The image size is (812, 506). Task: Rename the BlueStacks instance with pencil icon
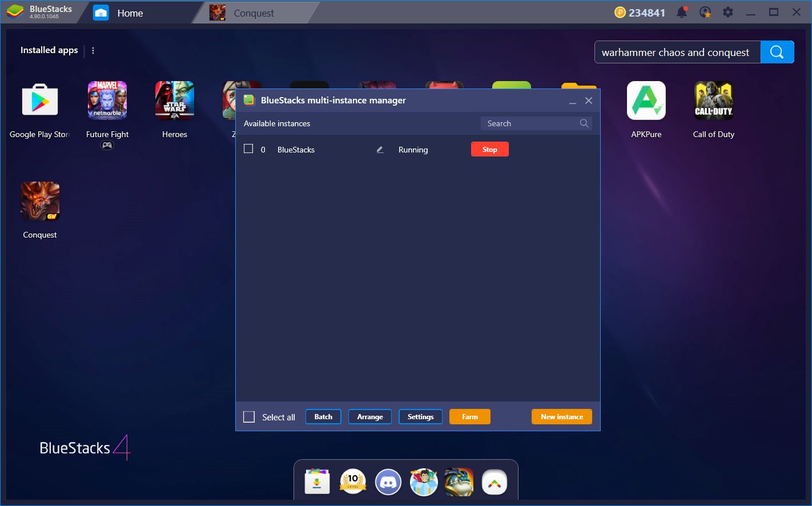(380, 150)
